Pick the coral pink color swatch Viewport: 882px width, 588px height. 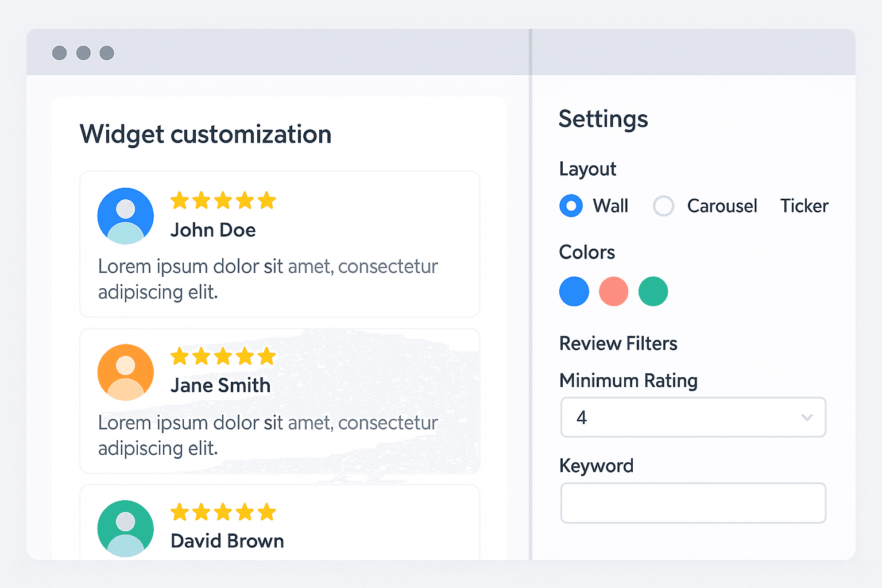pyautogui.click(x=613, y=291)
